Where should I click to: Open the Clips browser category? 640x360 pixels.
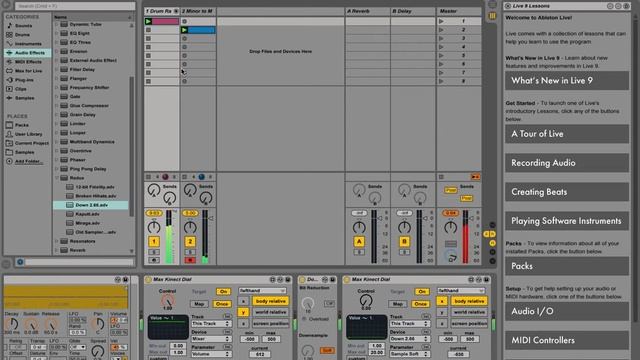point(20,89)
